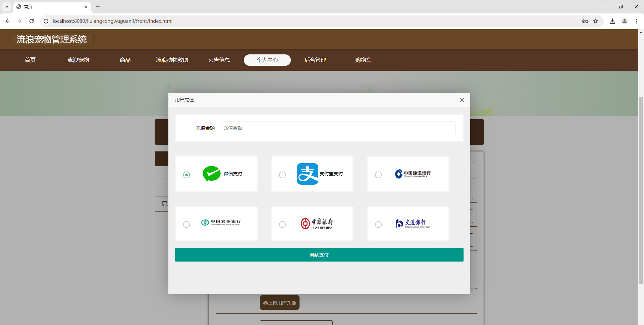Image resolution: width=644 pixels, height=325 pixels.
Task: Click the 微信支付 label text
Action: (x=233, y=174)
